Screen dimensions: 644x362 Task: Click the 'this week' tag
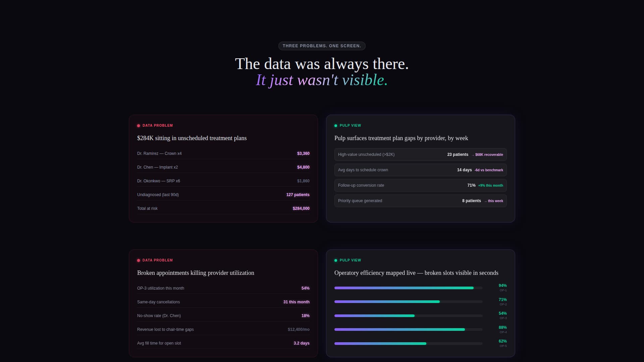coord(494,201)
